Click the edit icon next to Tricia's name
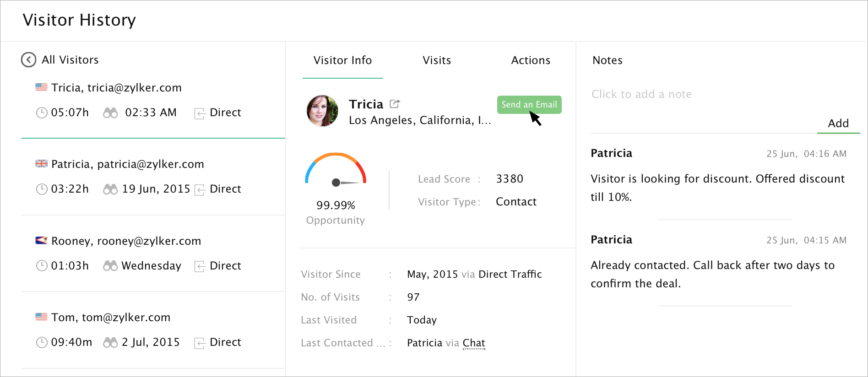868x377 pixels. 395,104
